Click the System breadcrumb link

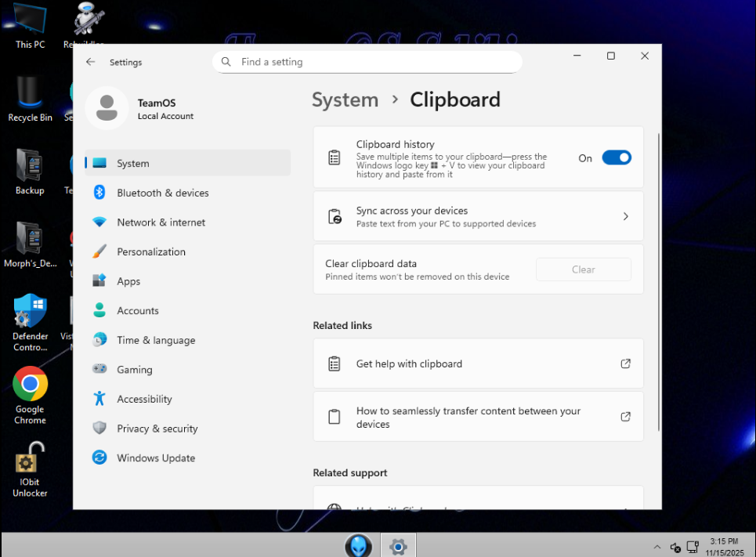(x=345, y=100)
